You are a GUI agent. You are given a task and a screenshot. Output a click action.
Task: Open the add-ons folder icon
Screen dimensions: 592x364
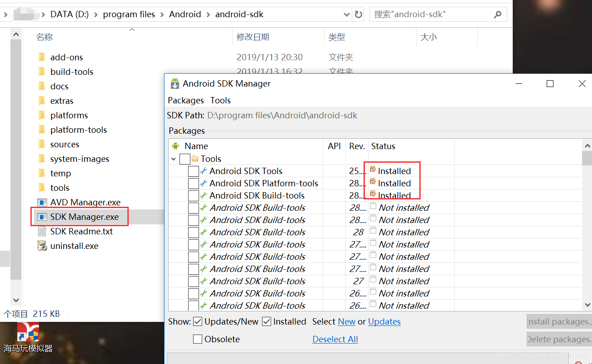[42, 57]
